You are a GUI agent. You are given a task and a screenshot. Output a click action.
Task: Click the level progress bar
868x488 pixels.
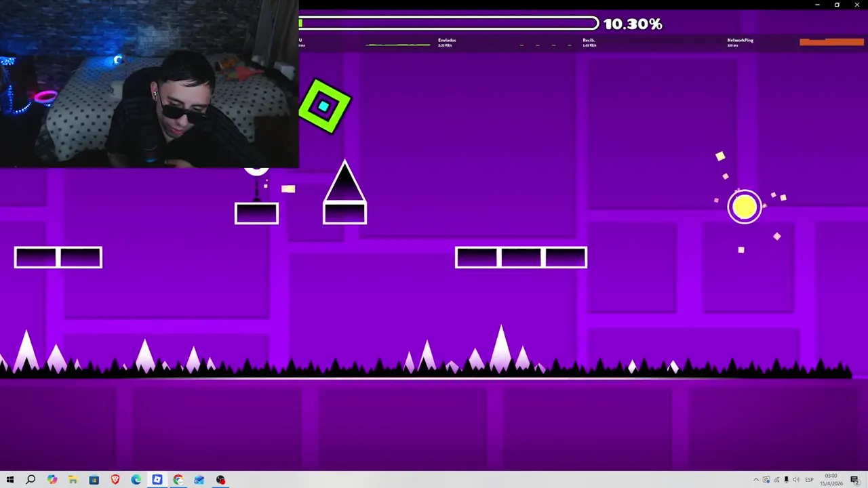coord(449,24)
